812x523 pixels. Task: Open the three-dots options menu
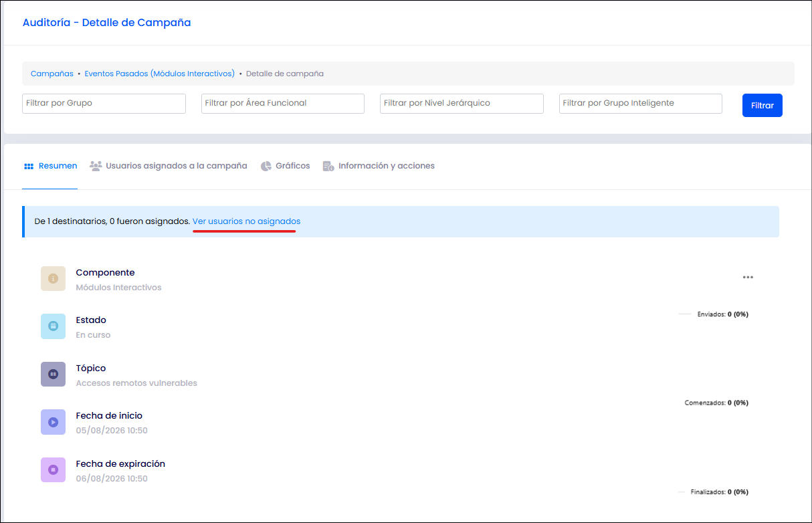[x=748, y=278]
